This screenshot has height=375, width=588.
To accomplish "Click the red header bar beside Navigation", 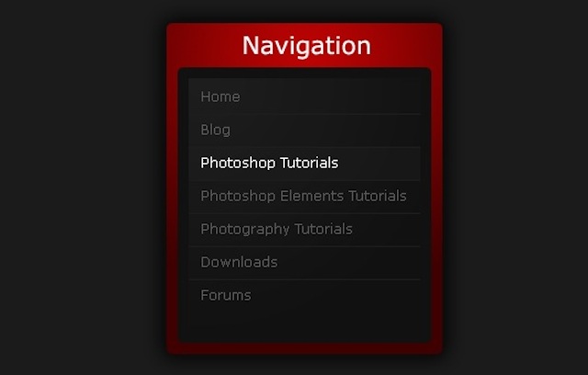I will 407,46.
